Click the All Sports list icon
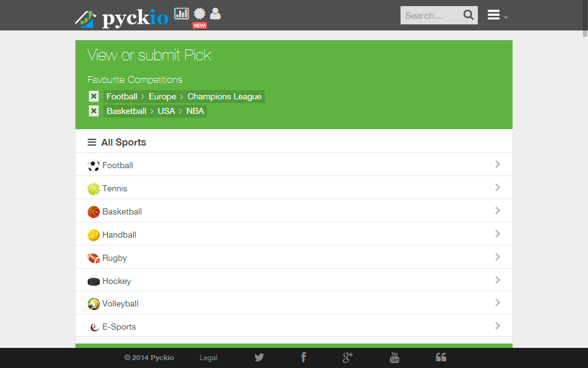Viewport: 588px width, 368px height. pos(92,143)
